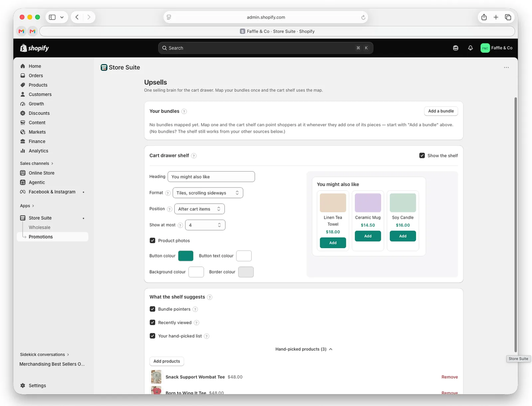The width and height of the screenshot is (532, 406).
Task: Click the browser share icon
Action: (484, 17)
